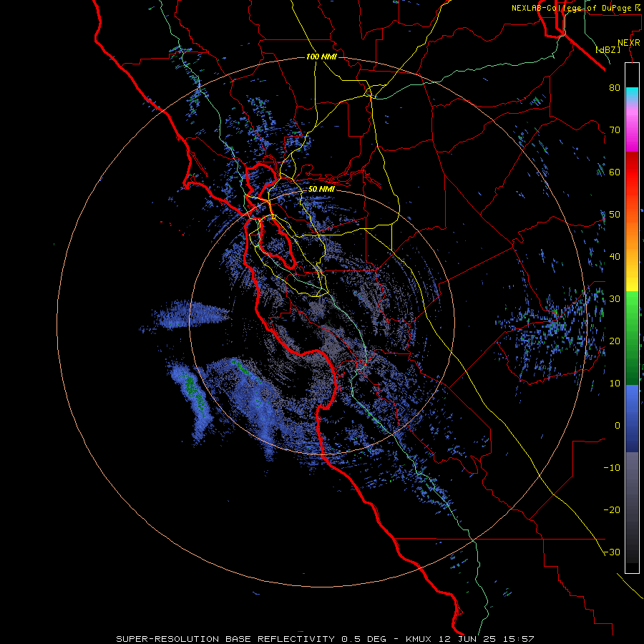Click the 60 value on the color scale

tap(615, 172)
